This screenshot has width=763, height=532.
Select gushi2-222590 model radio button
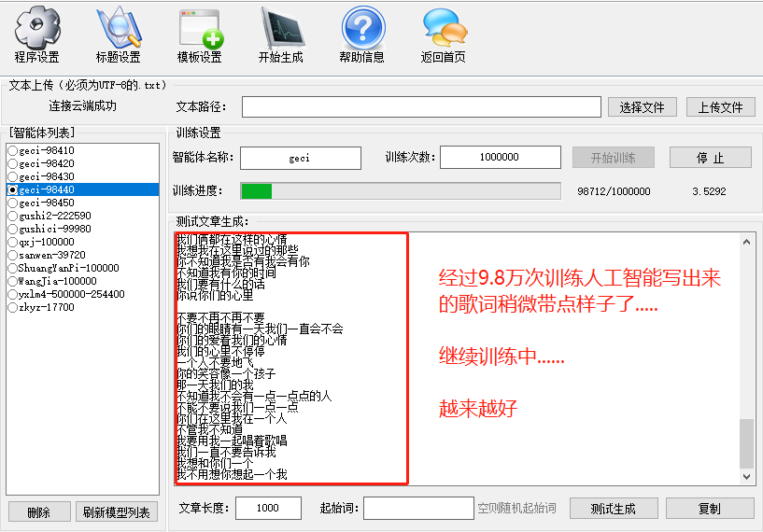[13, 216]
